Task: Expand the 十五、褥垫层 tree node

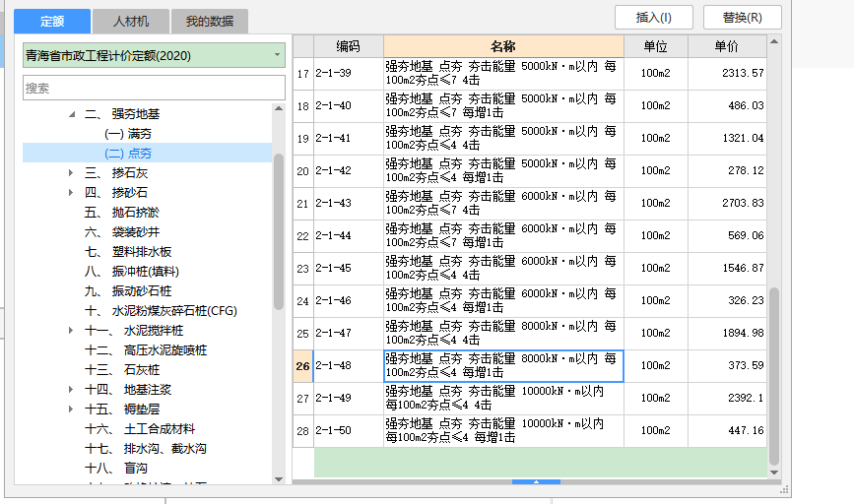Action: pyautogui.click(x=71, y=409)
